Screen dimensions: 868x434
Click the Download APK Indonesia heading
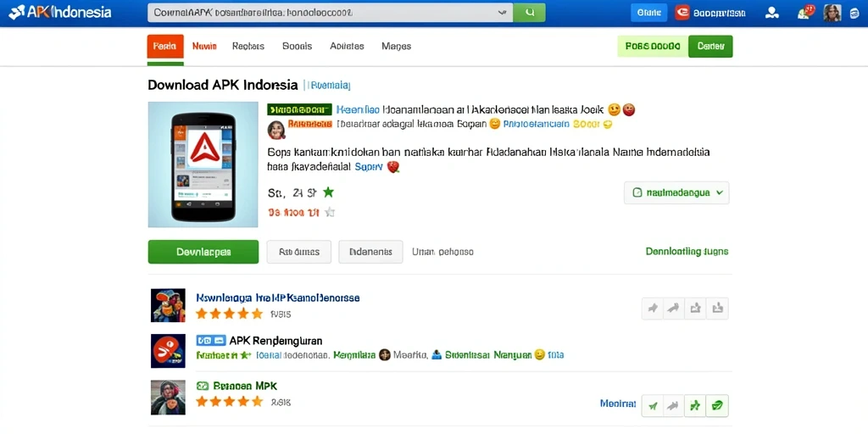click(x=223, y=86)
